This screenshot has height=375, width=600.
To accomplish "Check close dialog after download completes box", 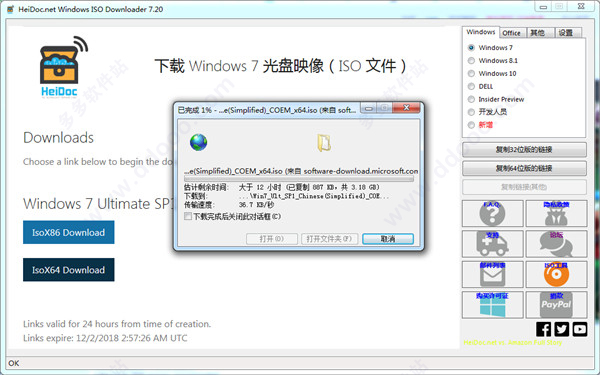I will tap(188, 217).
